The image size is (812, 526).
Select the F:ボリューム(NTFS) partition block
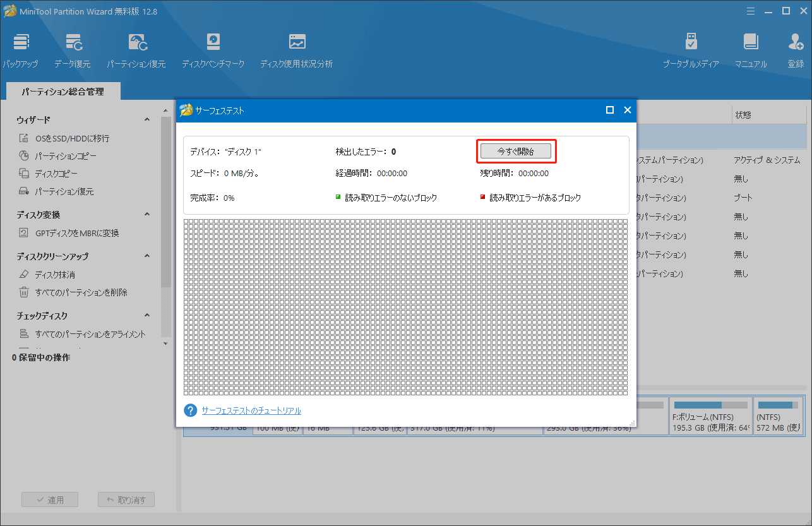[x=711, y=416]
